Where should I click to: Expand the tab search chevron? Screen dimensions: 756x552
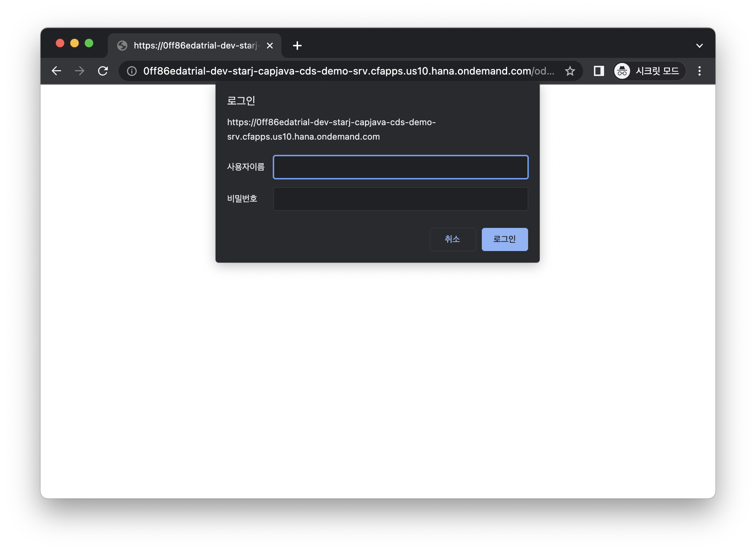pyautogui.click(x=699, y=46)
